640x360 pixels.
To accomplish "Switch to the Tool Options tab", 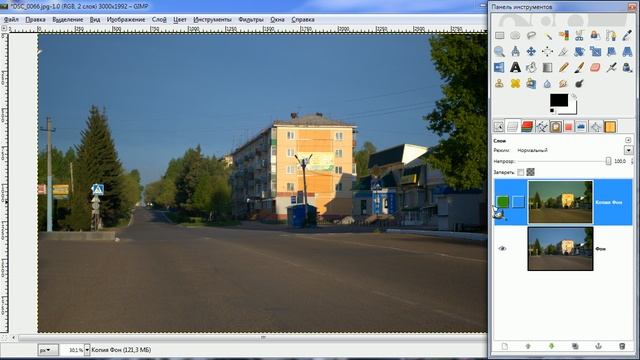I will pos(499,127).
